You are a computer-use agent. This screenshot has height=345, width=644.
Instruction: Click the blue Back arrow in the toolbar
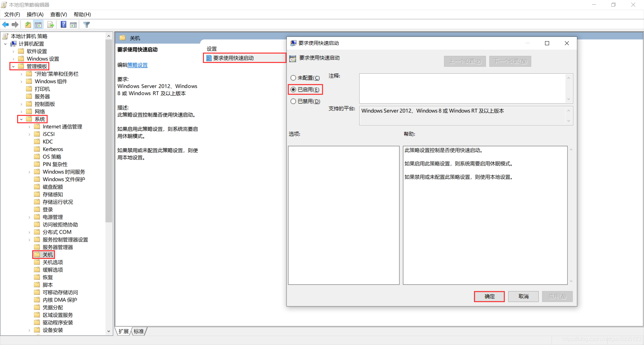5,24
